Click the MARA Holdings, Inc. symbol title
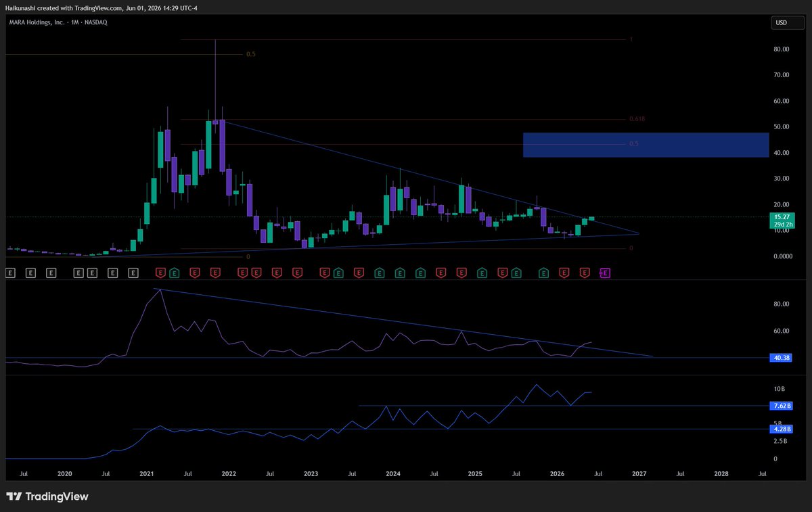The image size is (812, 512). [39, 22]
